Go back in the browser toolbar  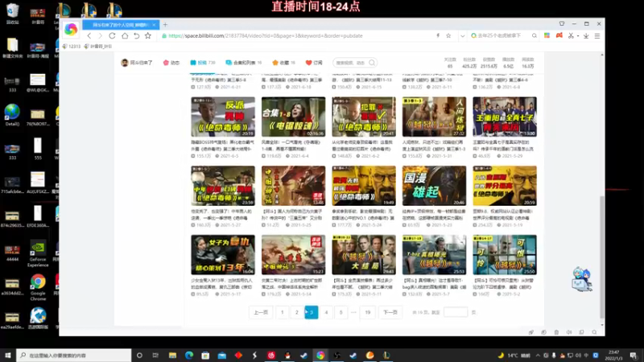point(89,35)
